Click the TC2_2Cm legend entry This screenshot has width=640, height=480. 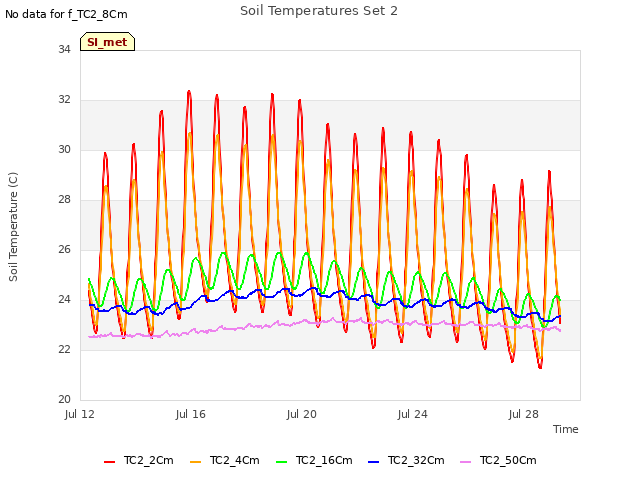tap(139, 461)
